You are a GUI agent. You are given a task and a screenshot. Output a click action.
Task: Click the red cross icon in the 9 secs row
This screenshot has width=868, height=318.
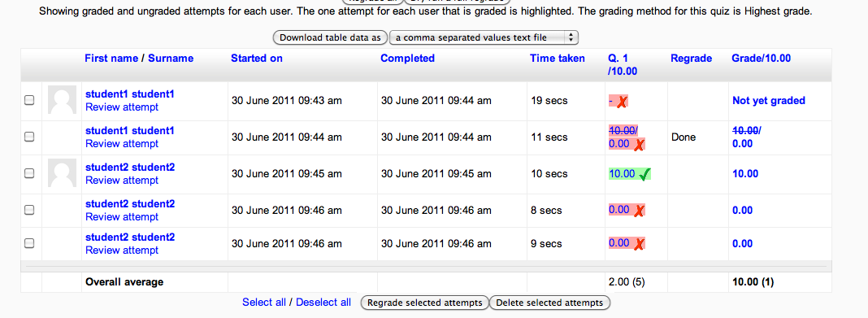(x=639, y=244)
